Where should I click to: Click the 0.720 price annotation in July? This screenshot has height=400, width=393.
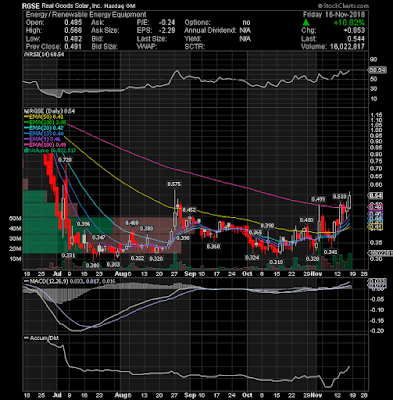[x=65, y=160]
